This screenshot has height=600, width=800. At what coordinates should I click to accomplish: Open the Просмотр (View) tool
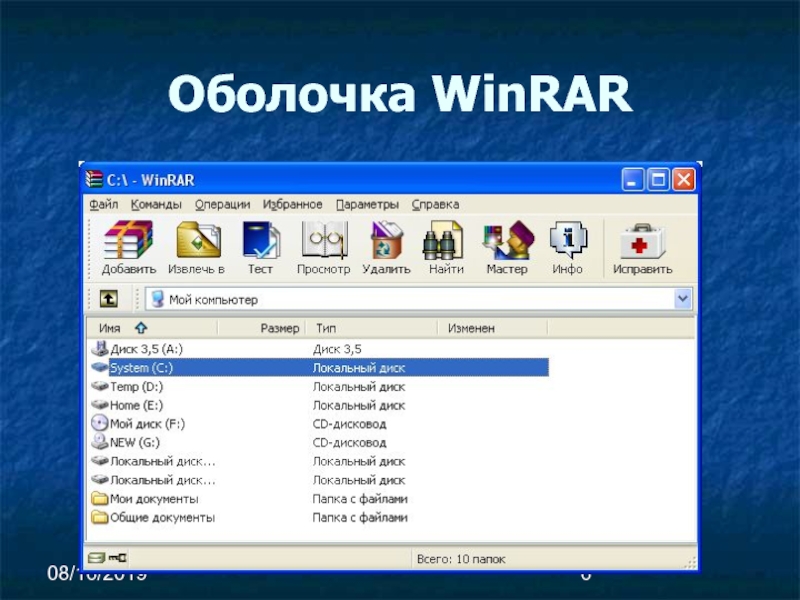[323, 243]
